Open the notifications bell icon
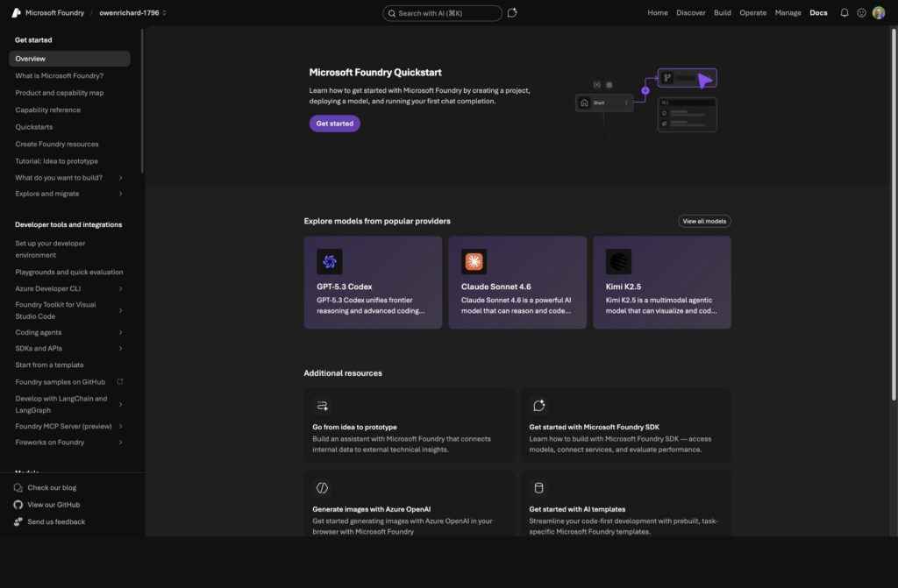 [x=845, y=12]
